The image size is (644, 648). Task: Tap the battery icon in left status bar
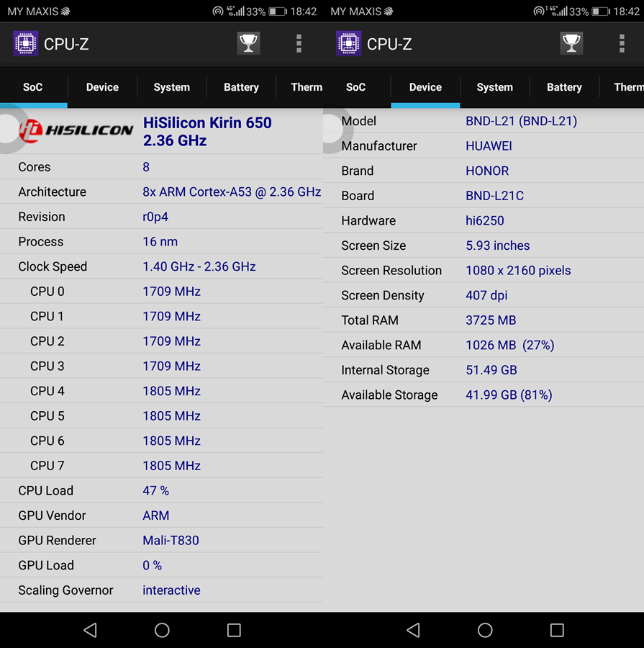point(278,12)
